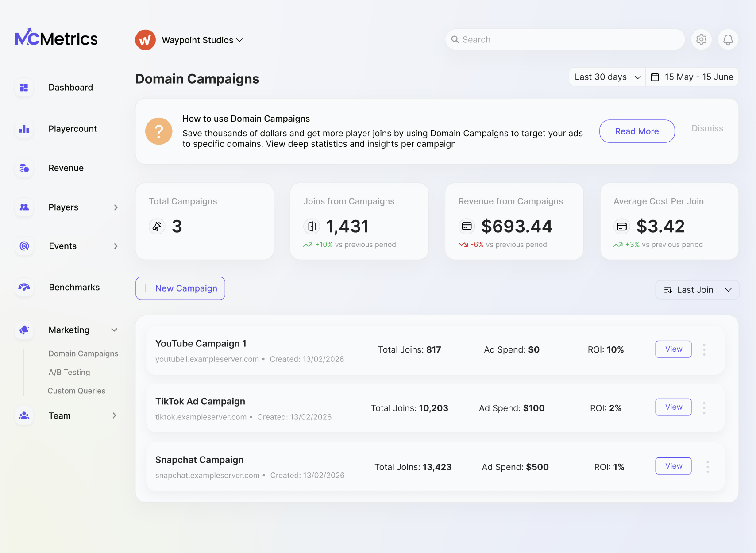
Task: Click the Total Campaigns card icon
Action: coord(157,226)
